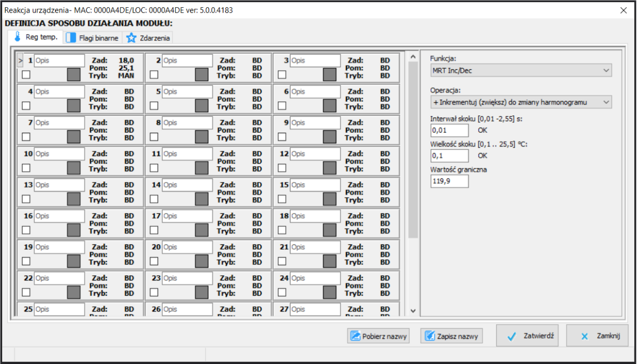Viewport: 637px width, 364px height.
Task: Check the box for regulator 24
Action: tap(282, 292)
